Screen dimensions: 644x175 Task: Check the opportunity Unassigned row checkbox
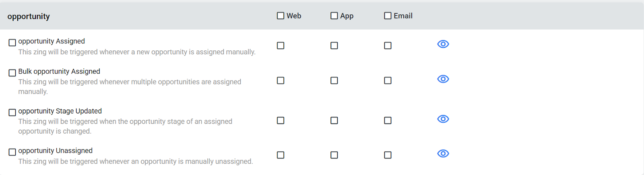pos(12,152)
